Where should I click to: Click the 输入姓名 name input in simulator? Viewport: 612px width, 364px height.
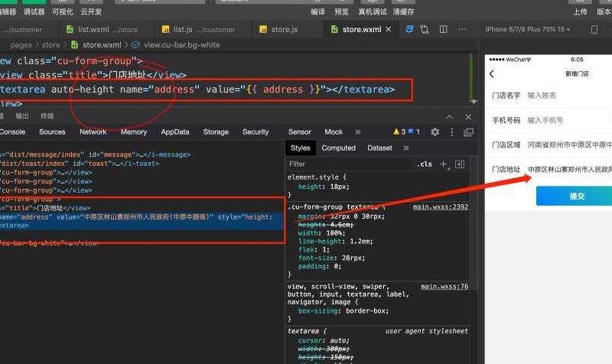(x=542, y=95)
